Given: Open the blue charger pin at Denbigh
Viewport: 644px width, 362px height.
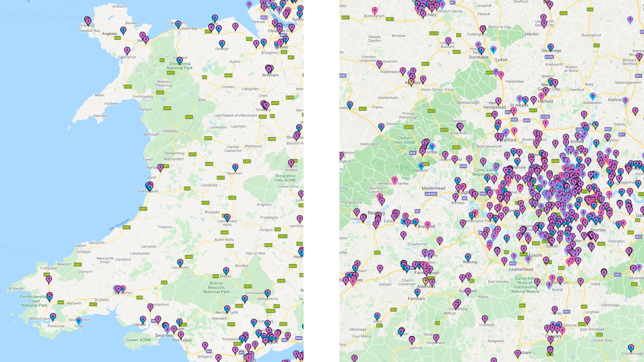Looking at the screenshot, I should point(222,44).
